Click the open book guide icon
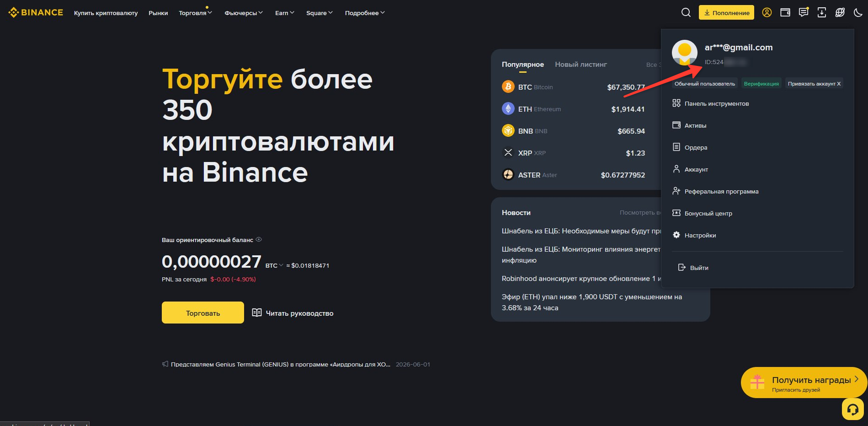 click(257, 313)
